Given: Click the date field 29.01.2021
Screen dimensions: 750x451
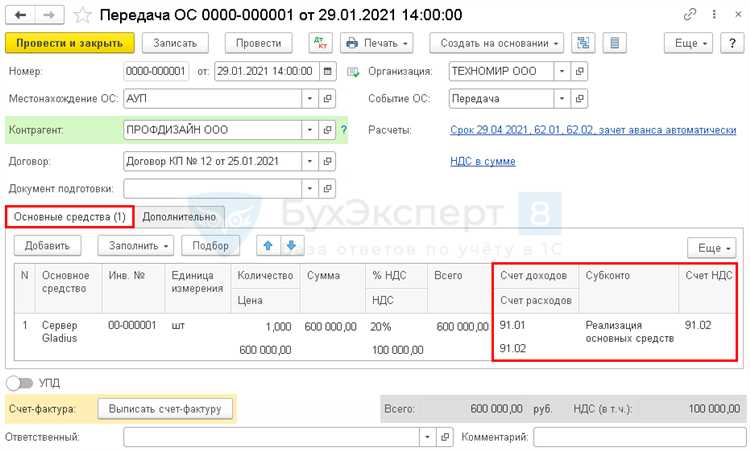Looking at the screenshot, I should click(x=266, y=71).
